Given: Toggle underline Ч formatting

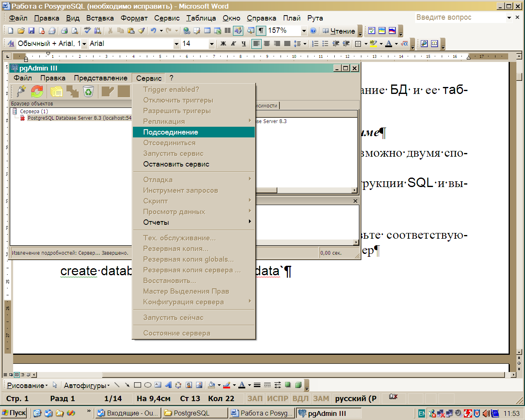Looking at the screenshot, I should click(244, 43).
